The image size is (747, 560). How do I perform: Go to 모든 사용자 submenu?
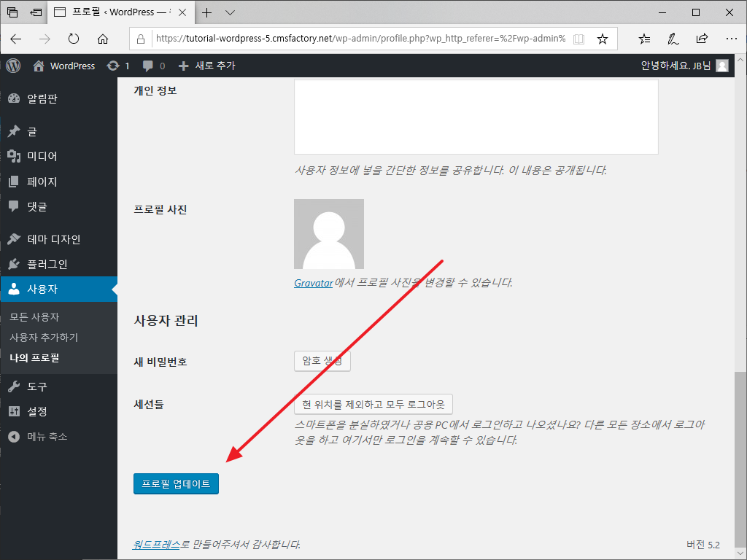click(34, 316)
